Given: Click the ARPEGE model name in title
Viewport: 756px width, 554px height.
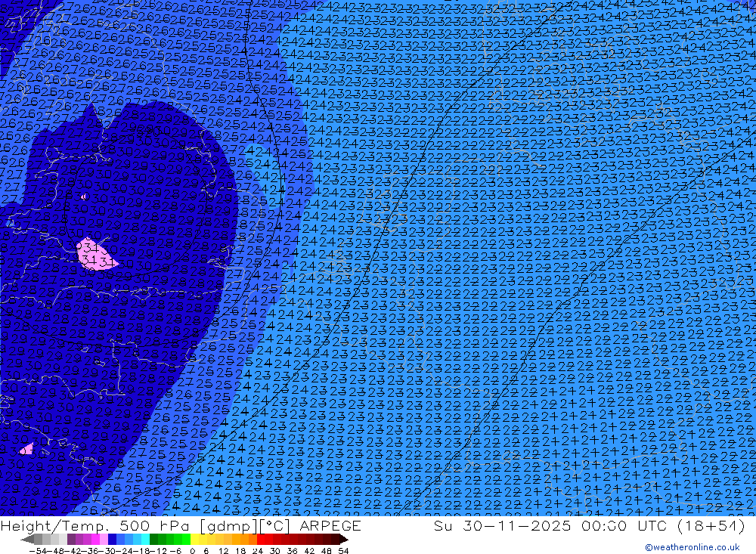Looking at the screenshot, I should pyautogui.click(x=330, y=525).
